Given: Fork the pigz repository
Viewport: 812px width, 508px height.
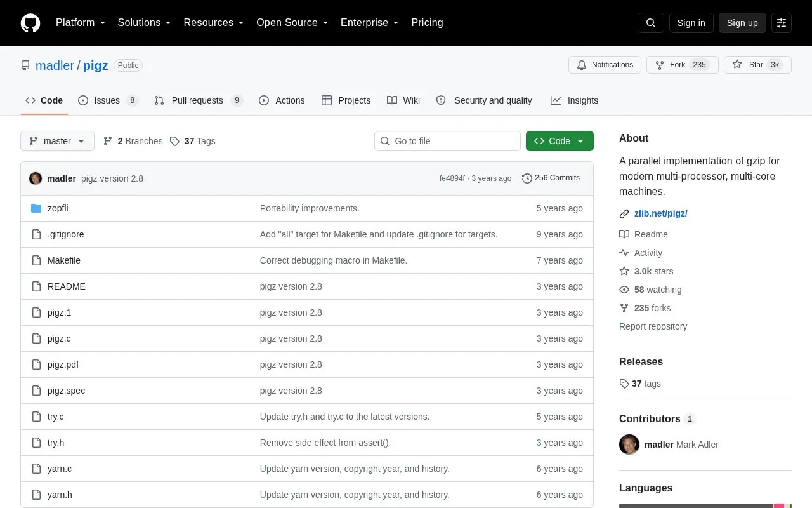Looking at the screenshot, I should 683,65.
